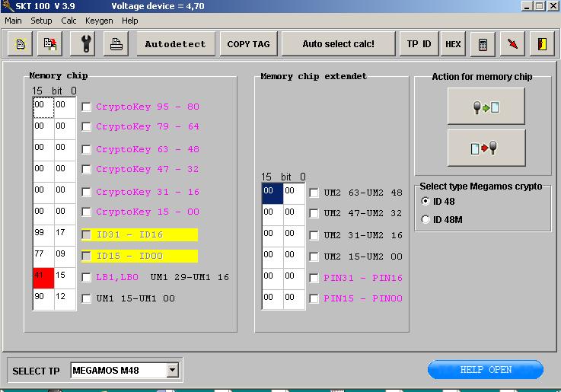Viewport: 561px width, 392px height.
Task: Toggle CryptoKey 95 - 80 checkbox
Action: pyautogui.click(x=86, y=107)
